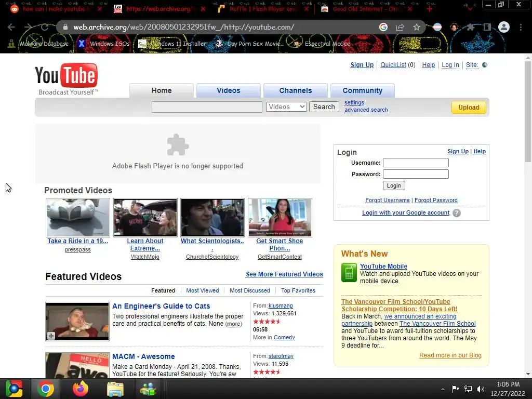
Task: Click the Login button
Action: [x=394, y=185]
